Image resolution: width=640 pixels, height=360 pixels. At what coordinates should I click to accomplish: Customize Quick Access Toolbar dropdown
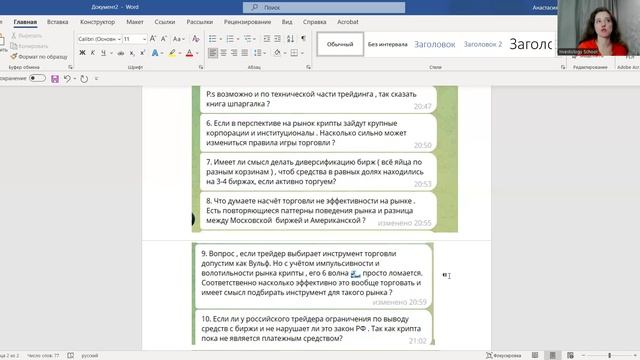pos(96,79)
